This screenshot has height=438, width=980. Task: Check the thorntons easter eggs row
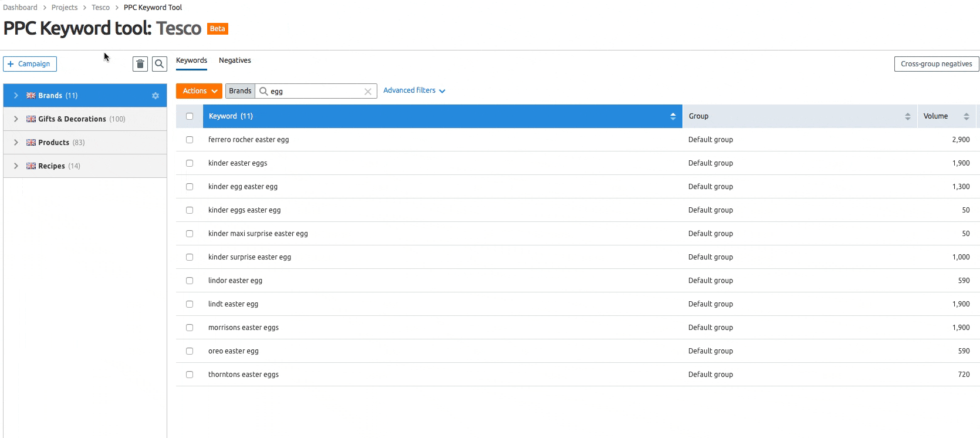(190, 375)
